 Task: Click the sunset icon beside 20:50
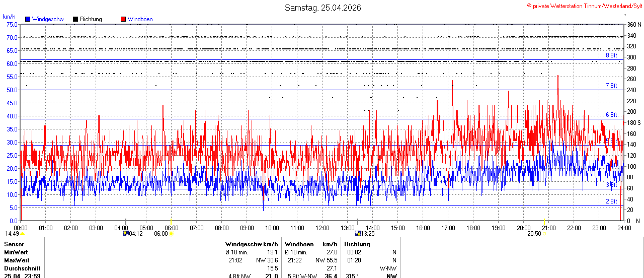point(544,234)
